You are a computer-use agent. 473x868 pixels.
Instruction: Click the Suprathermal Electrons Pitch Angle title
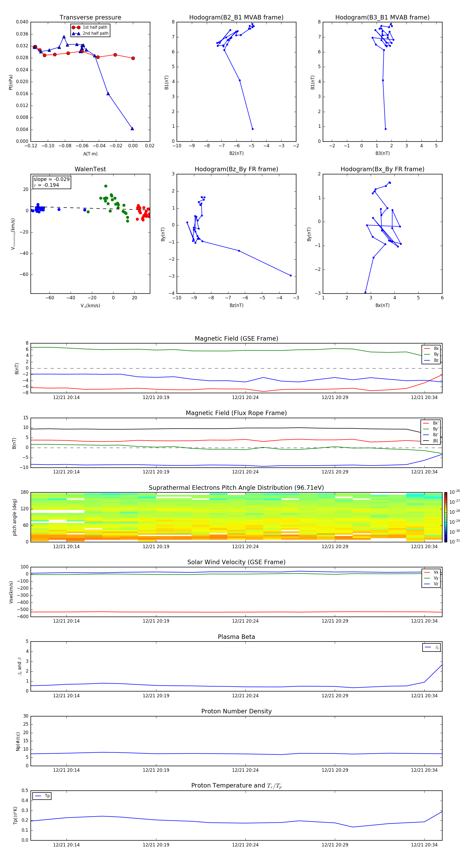(236, 488)
